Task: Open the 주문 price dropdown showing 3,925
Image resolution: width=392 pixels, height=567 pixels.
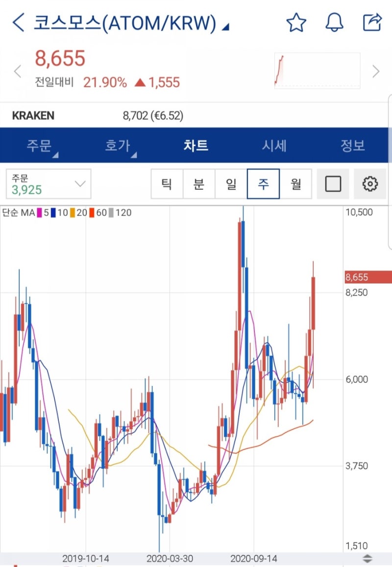Action: click(x=49, y=184)
